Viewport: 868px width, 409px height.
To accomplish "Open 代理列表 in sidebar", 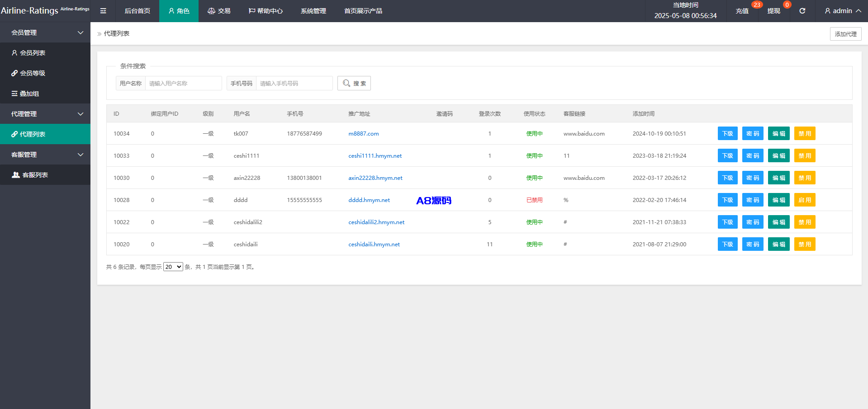I will pyautogui.click(x=45, y=134).
